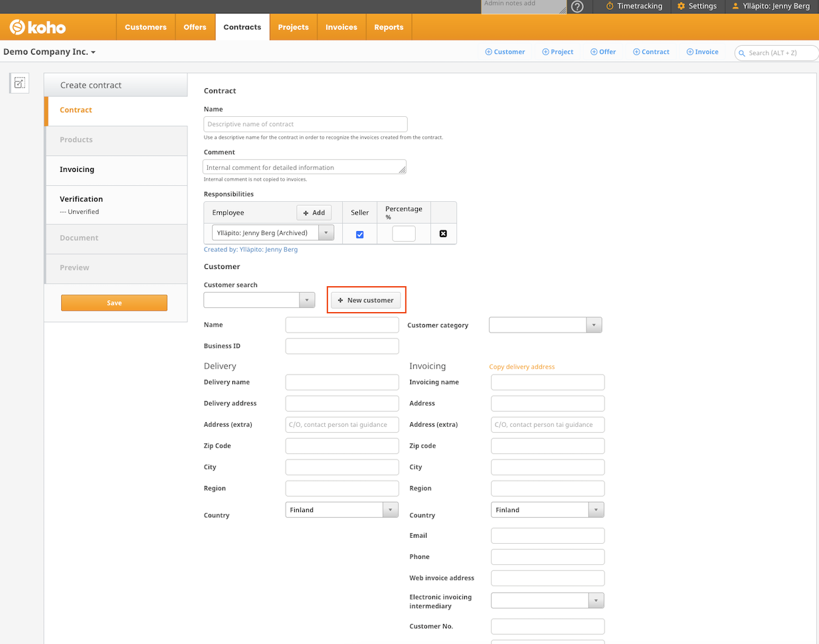Go to the Invoices tab

(341, 27)
